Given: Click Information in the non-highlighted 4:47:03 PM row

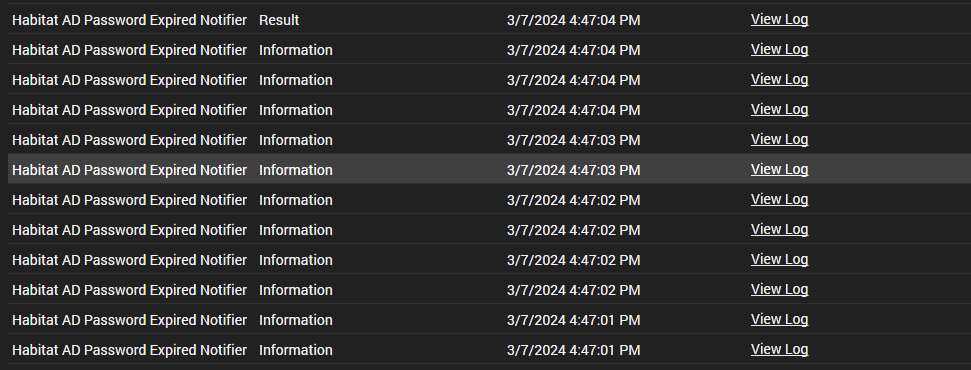Looking at the screenshot, I should coord(295,140).
